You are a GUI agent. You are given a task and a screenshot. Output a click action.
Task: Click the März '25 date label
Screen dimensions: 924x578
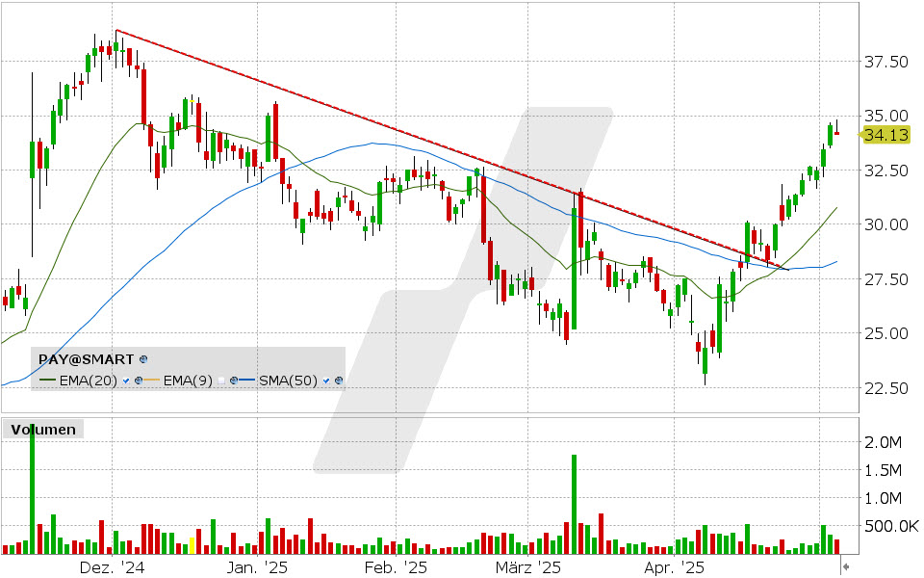click(x=528, y=567)
